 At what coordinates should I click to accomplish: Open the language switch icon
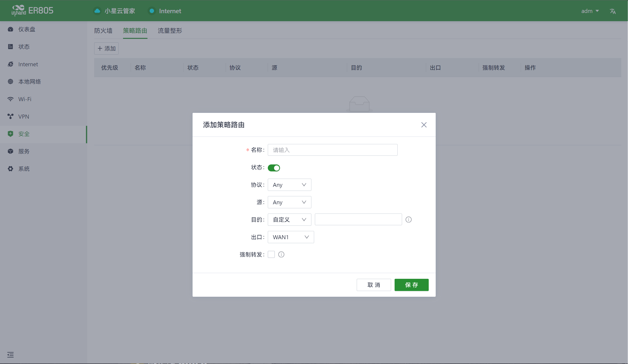[x=613, y=11]
